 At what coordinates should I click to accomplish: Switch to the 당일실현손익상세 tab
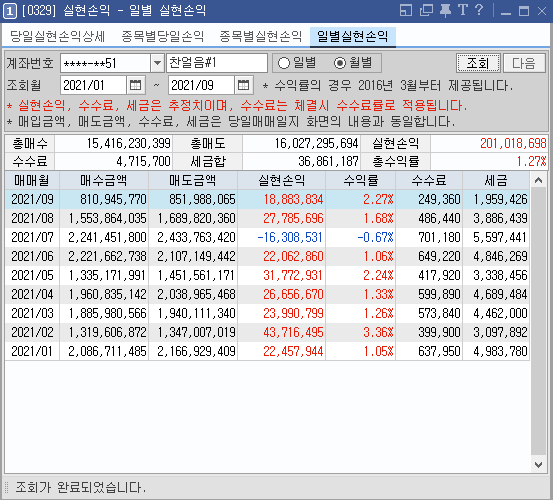(57, 36)
